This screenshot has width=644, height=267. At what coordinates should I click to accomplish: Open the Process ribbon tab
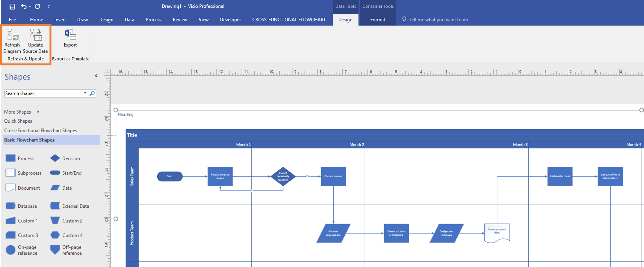154,20
